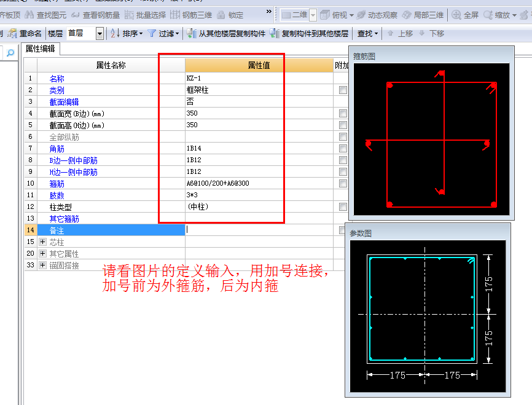Click the 属性值 column header

point(259,65)
